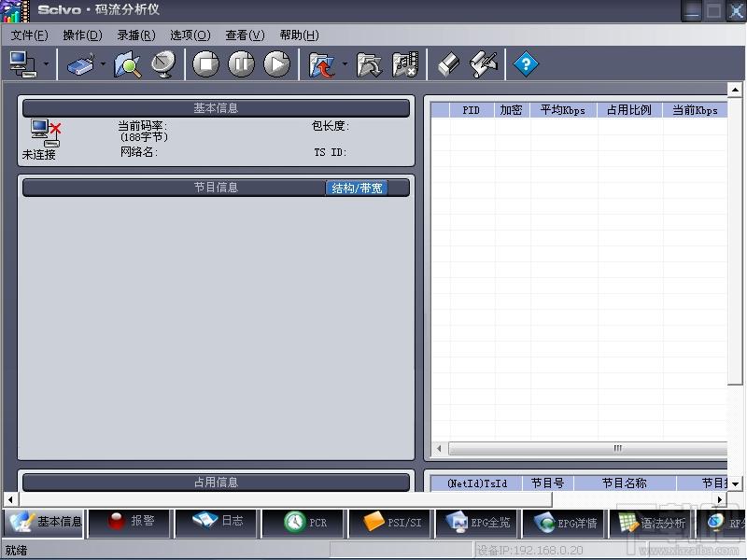
Task: Click the round Stop button
Action: (x=205, y=63)
